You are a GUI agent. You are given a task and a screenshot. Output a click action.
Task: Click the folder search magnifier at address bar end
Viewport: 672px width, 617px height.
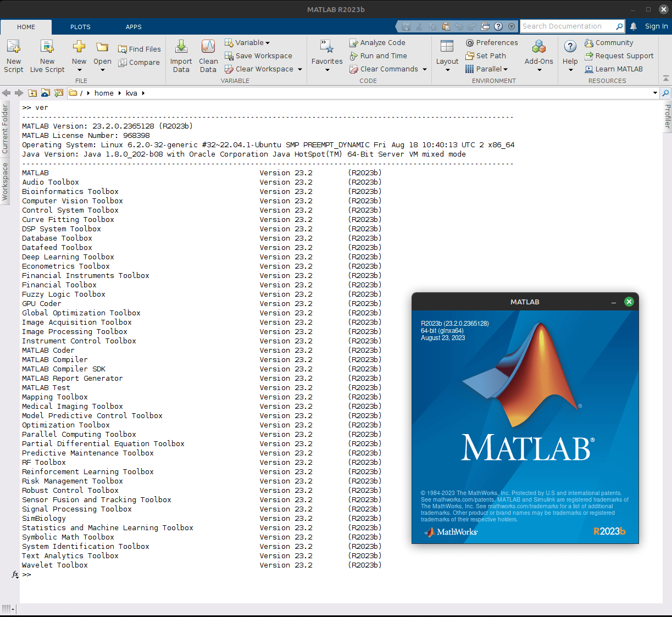pos(665,93)
